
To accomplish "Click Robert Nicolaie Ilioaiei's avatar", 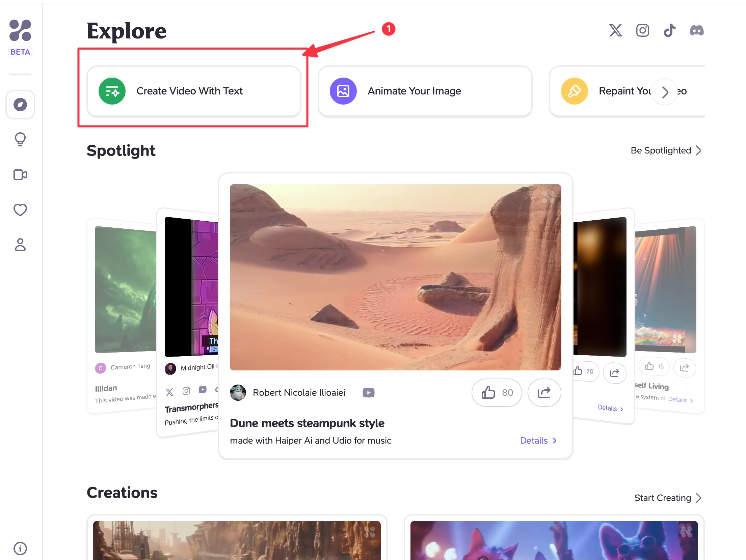I will 238,393.
